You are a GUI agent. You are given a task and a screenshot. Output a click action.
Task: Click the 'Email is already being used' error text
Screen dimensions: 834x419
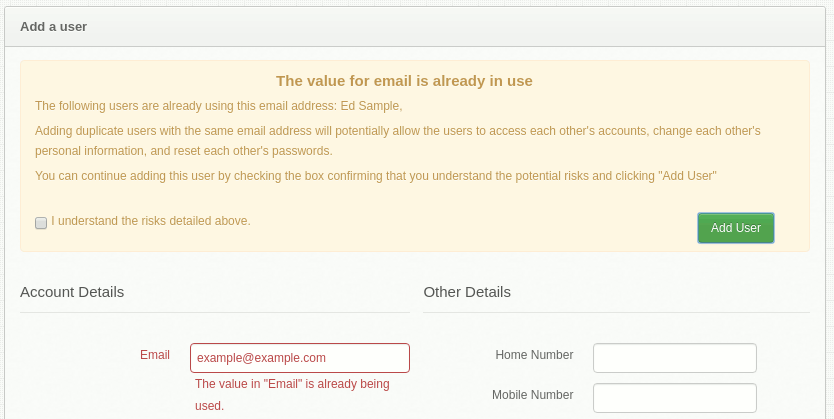point(292,395)
